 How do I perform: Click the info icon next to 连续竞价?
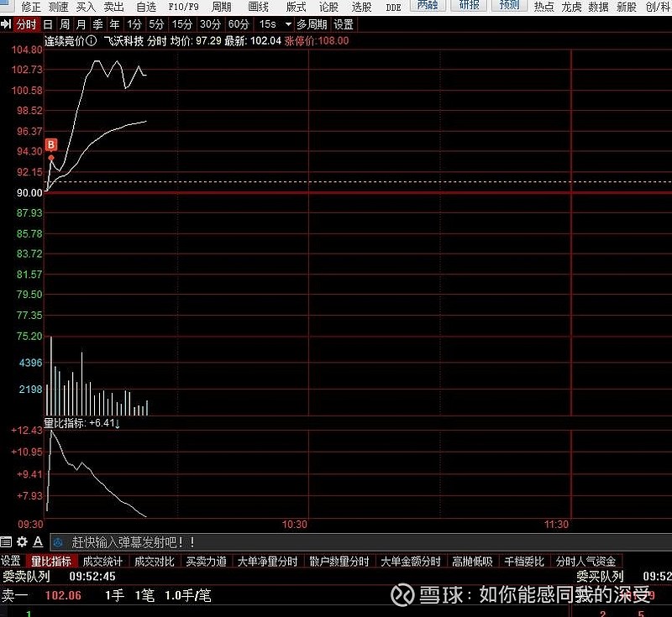tap(91, 40)
